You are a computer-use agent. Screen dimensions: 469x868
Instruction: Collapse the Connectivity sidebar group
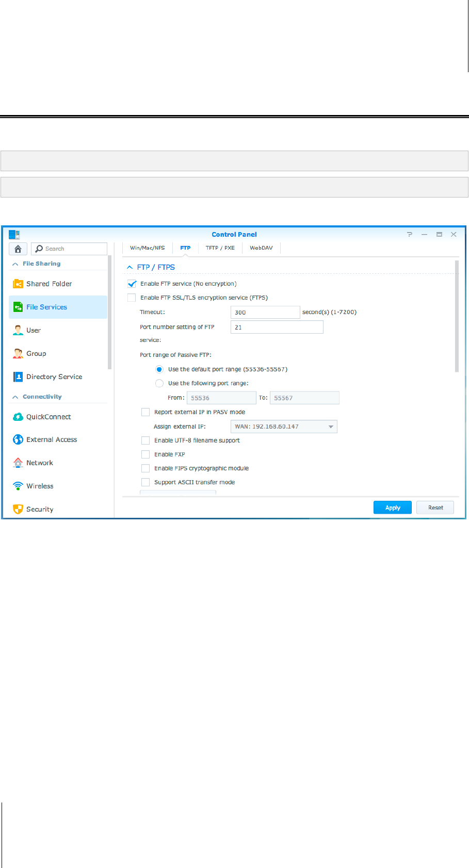coord(15,397)
